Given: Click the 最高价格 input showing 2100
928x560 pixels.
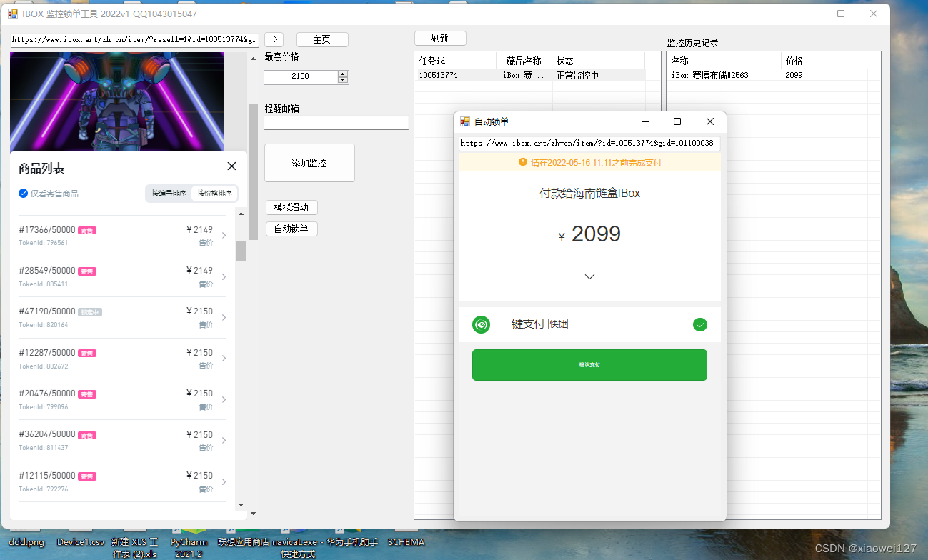Looking at the screenshot, I should 301,76.
